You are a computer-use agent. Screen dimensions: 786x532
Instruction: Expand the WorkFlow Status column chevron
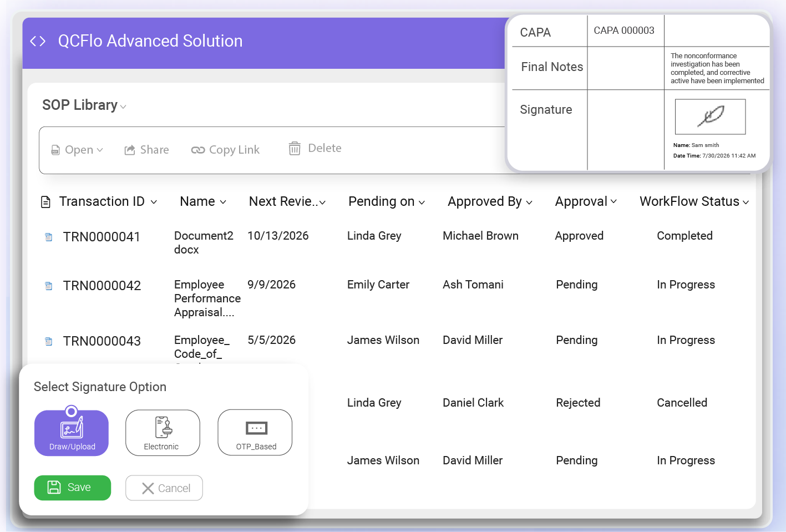[x=746, y=202]
